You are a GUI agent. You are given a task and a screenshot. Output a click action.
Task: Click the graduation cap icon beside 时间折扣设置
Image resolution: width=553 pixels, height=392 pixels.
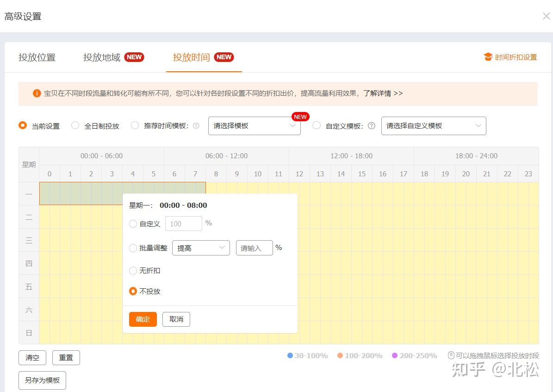[x=488, y=57]
